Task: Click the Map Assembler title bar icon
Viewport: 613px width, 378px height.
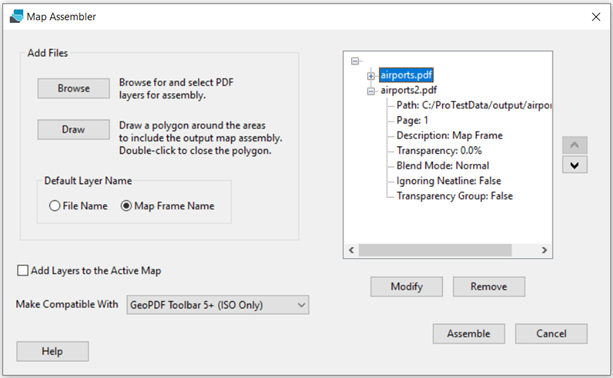Action: 16,16
